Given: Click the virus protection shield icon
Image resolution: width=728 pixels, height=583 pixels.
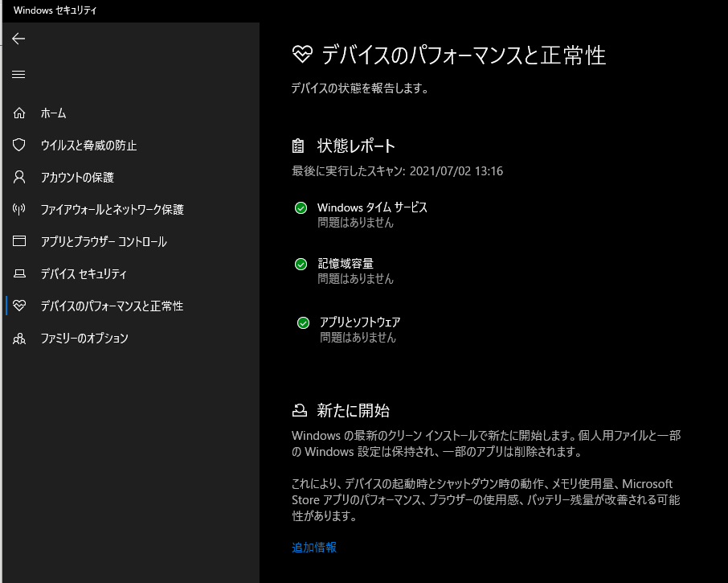Looking at the screenshot, I should pyautogui.click(x=19, y=145).
